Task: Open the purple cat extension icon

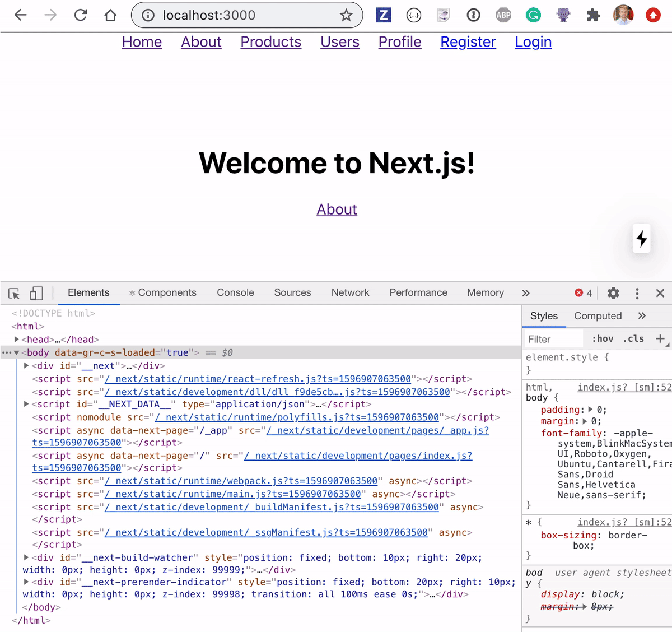Action: click(563, 15)
